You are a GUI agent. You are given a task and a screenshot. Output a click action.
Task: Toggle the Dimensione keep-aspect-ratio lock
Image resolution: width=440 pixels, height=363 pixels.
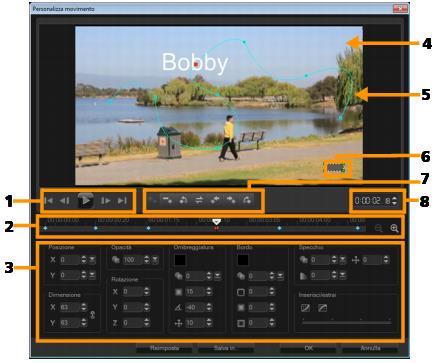pyautogui.click(x=93, y=315)
